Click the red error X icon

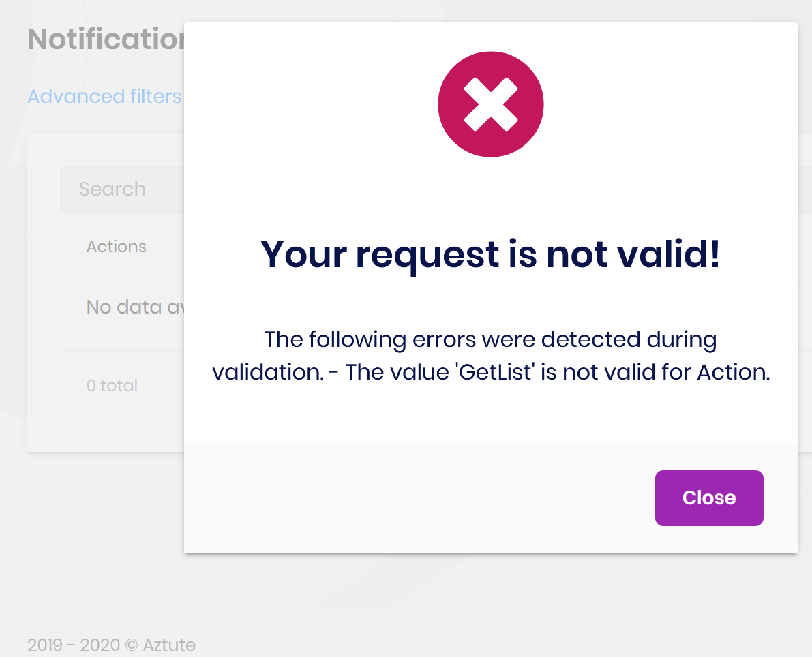491,104
